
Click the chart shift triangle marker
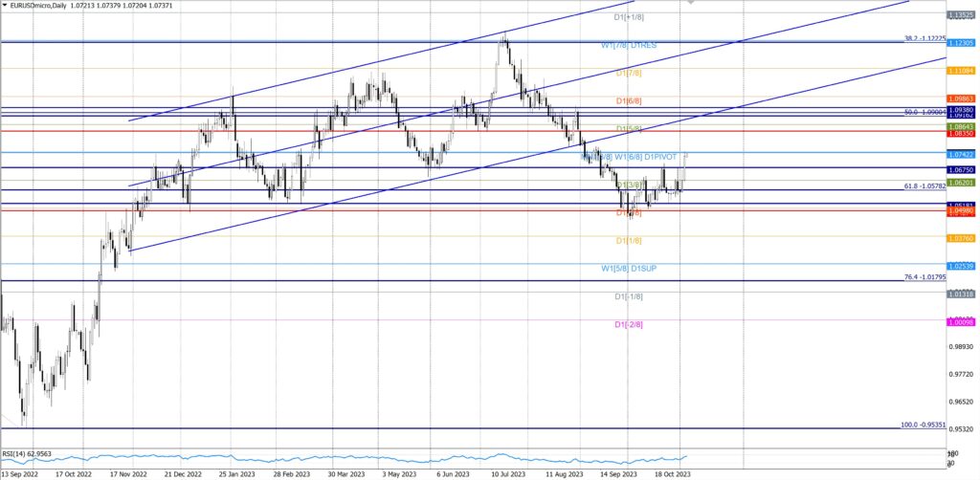[x=687, y=4]
